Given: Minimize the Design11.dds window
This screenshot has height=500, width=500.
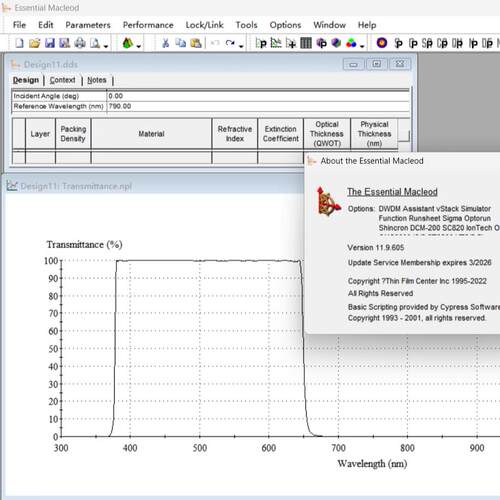Looking at the screenshot, I should (x=354, y=64).
